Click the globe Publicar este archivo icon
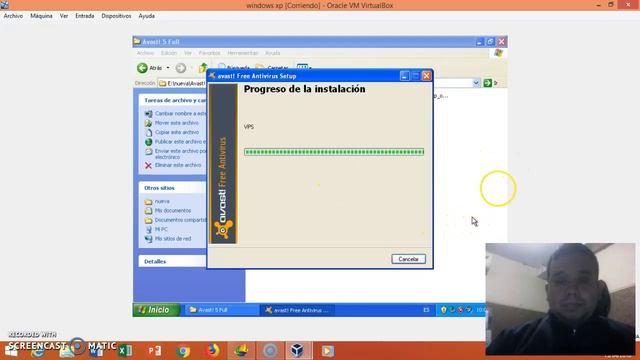The width and height of the screenshot is (640, 360). (x=149, y=142)
